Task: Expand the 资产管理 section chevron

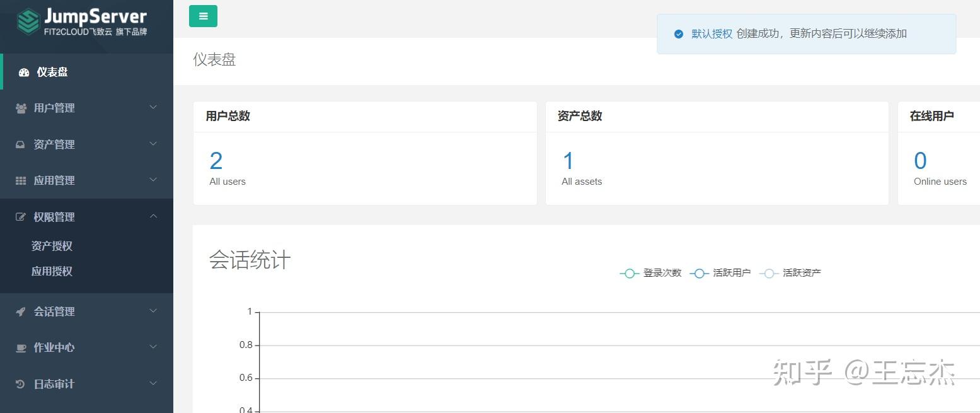Action: pyautogui.click(x=153, y=144)
